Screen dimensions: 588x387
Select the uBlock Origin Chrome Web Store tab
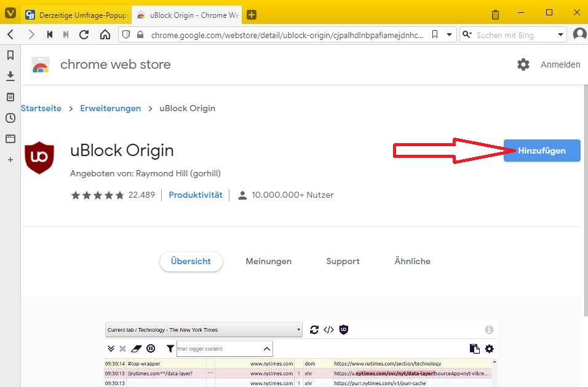[187, 15]
